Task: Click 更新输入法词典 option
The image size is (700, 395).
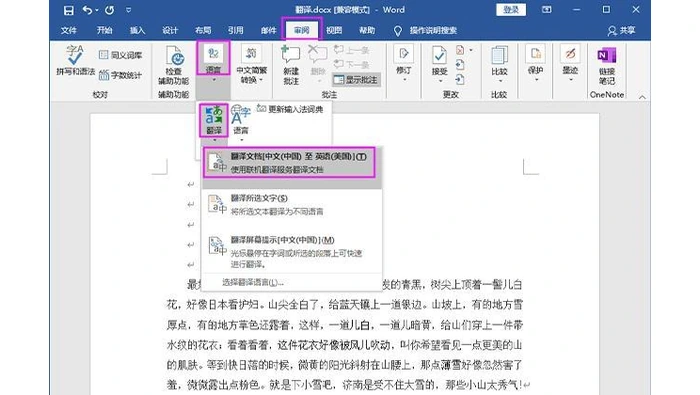Action: click(x=290, y=109)
